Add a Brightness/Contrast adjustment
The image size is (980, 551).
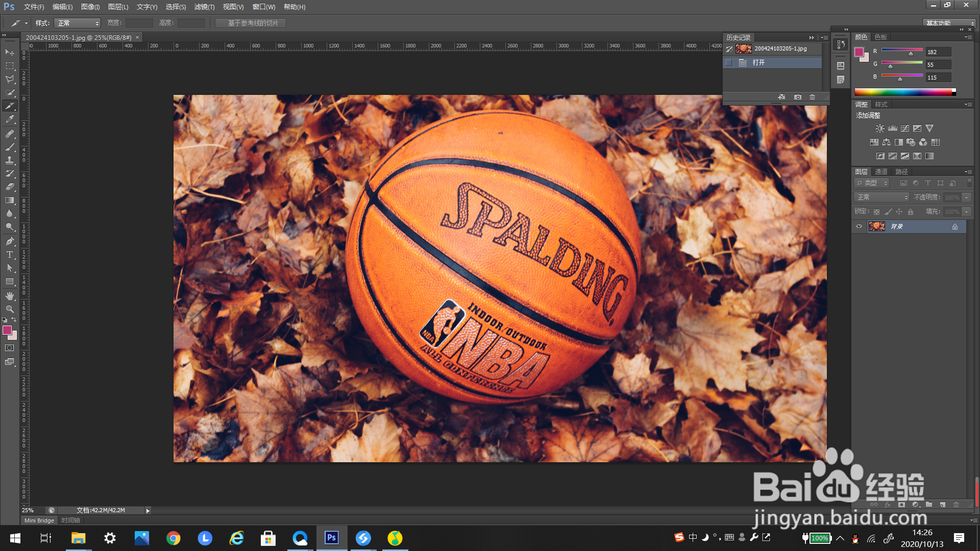click(x=880, y=129)
